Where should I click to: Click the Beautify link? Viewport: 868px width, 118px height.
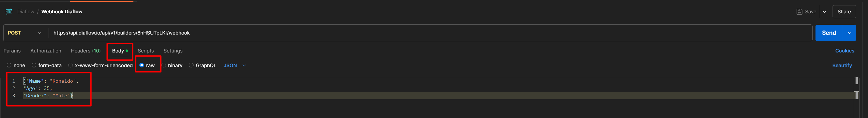[842, 65]
